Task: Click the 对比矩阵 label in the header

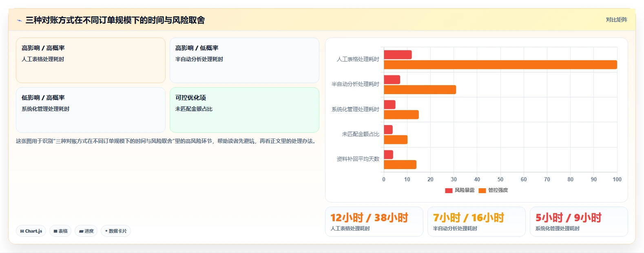Action: pyautogui.click(x=616, y=20)
